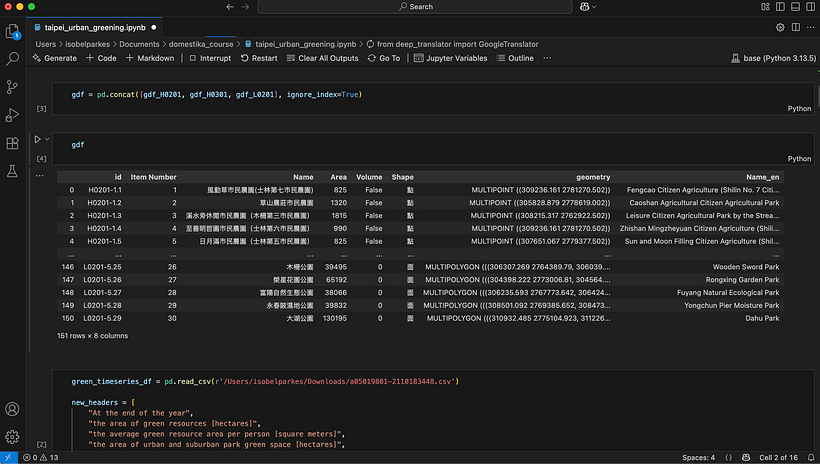Open Run and Debug view
The image size is (820, 464).
click(x=13, y=115)
